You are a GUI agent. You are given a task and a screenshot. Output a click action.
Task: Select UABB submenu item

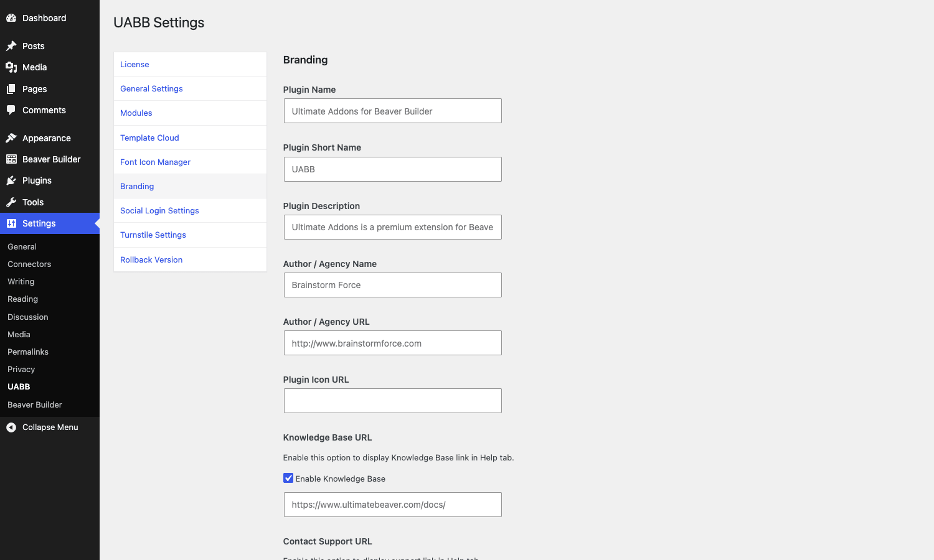(x=19, y=386)
